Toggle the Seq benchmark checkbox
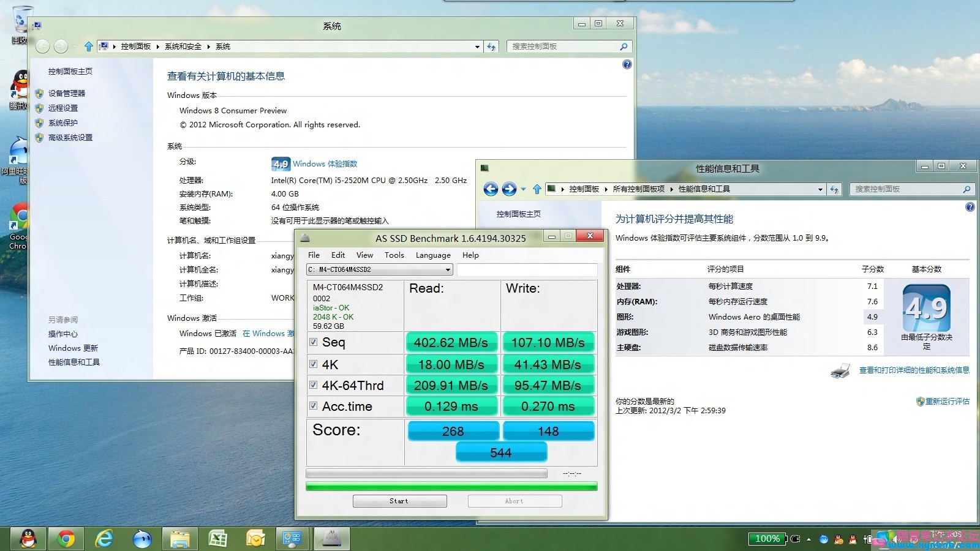Viewport: 980px width, 551px height. point(314,342)
